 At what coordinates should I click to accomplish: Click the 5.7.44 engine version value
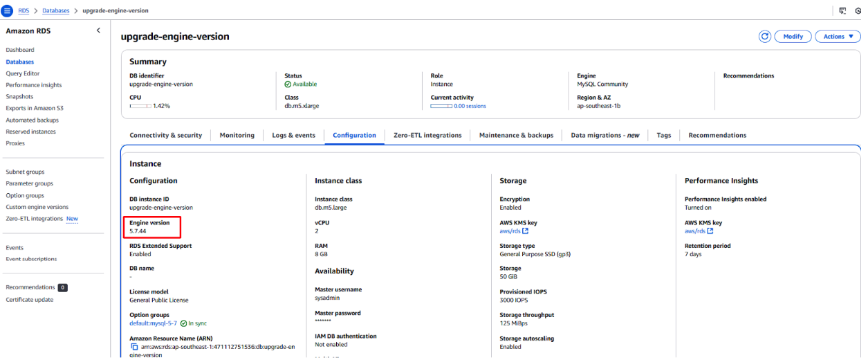tap(138, 231)
